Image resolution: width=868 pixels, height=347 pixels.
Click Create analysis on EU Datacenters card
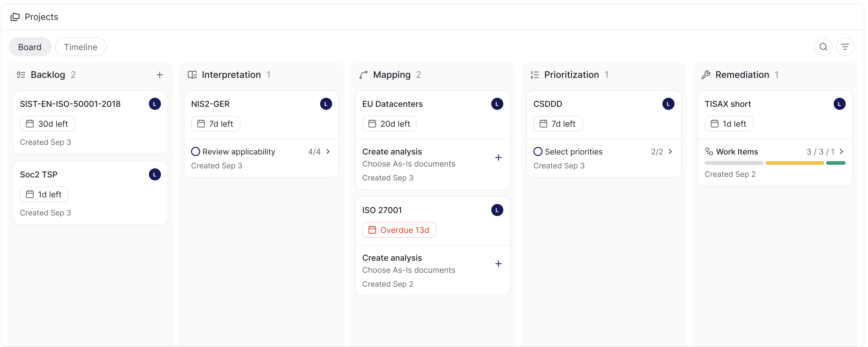pyautogui.click(x=392, y=151)
